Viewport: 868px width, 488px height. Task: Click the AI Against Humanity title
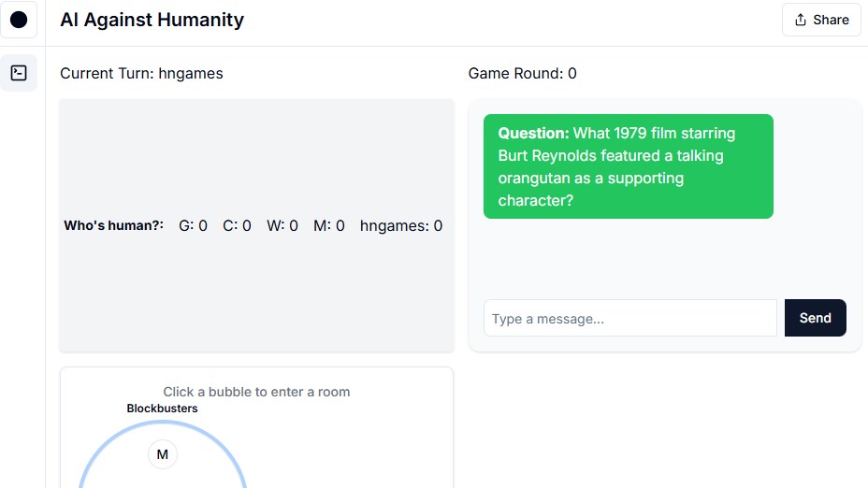[152, 20]
